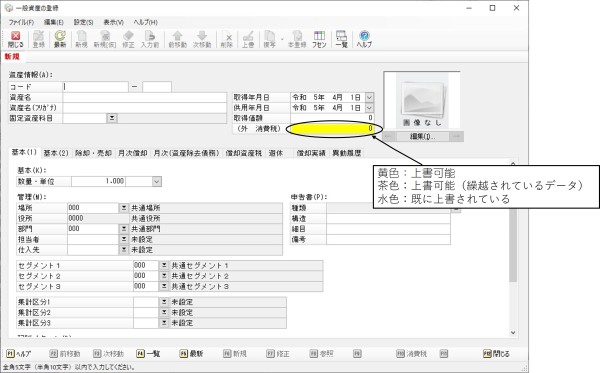Click the 資産名 input field

coord(145,98)
